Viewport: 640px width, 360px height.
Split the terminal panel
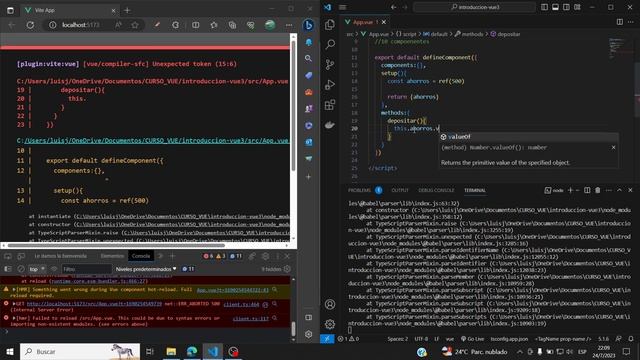[x=587, y=190]
